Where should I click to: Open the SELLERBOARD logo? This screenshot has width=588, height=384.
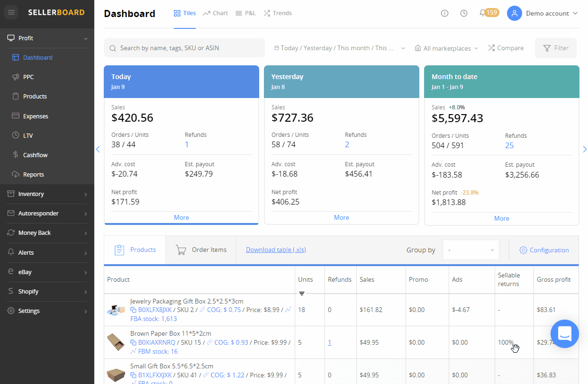click(56, 12)
